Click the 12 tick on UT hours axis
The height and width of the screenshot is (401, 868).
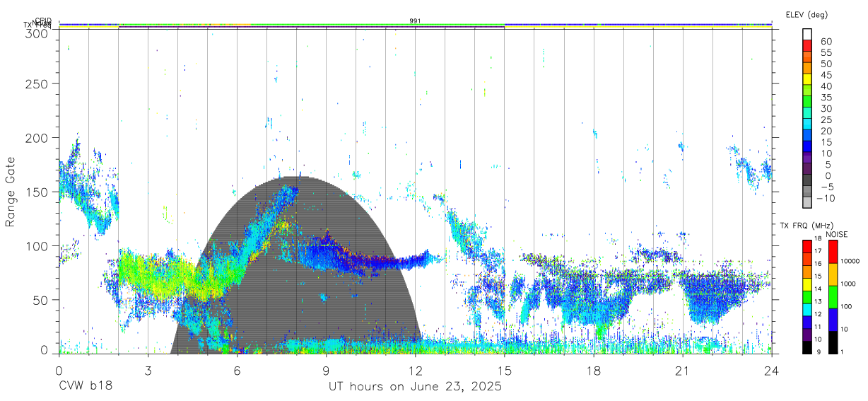415,371
